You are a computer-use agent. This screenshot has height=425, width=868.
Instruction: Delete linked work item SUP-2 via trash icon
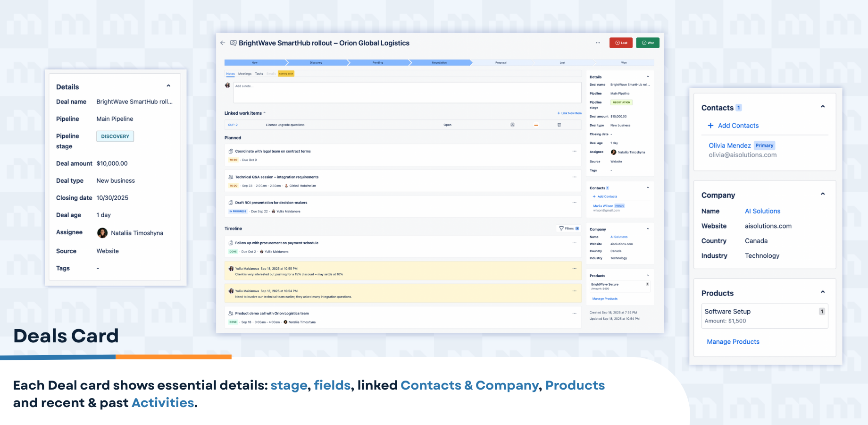559,125
